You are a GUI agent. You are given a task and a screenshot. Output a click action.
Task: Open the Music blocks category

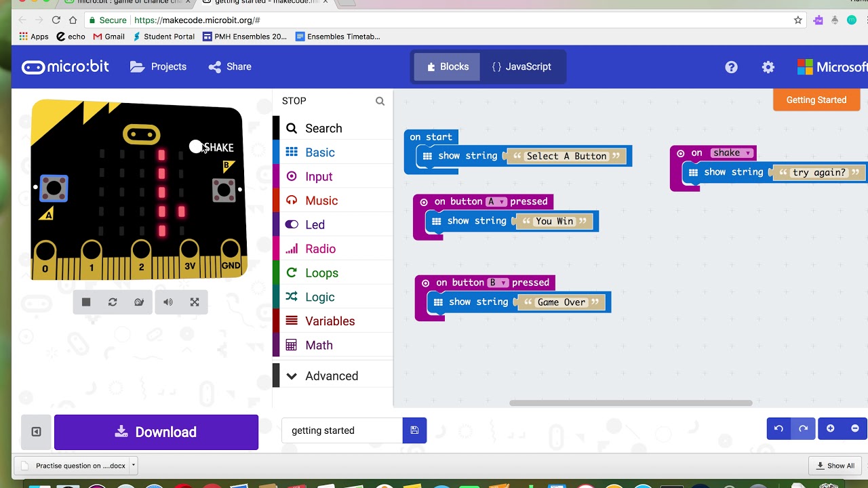(x=332, y=201)
